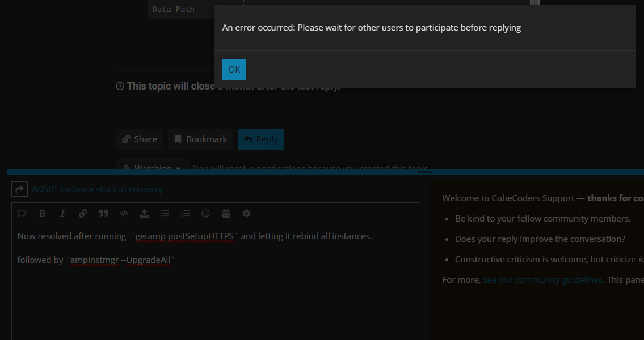Apply italic formatting in the composer toolbar
Viewport: 644px width, 340px height.
pos(62,214)
